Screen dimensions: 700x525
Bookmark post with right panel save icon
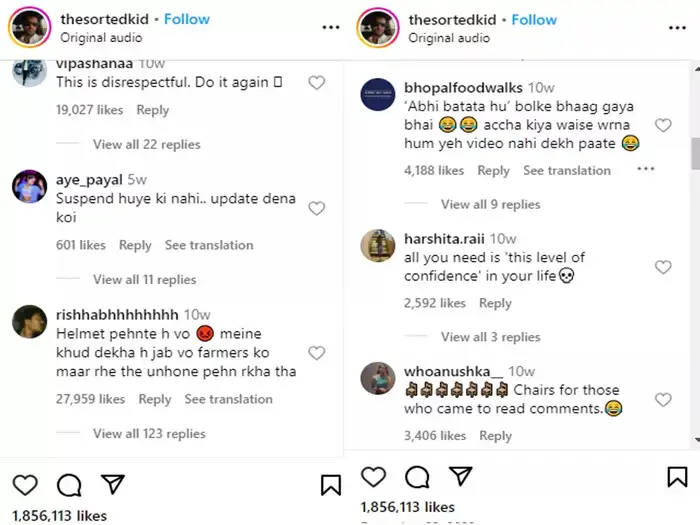point(677,476)
